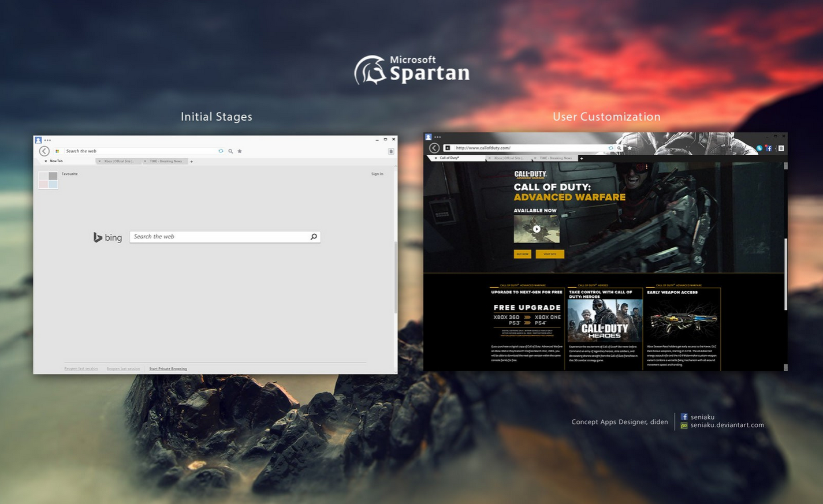Click the scrollbar in the Call of Duty window
Viewport: 823px width, 504px height.
pos(785,274)
